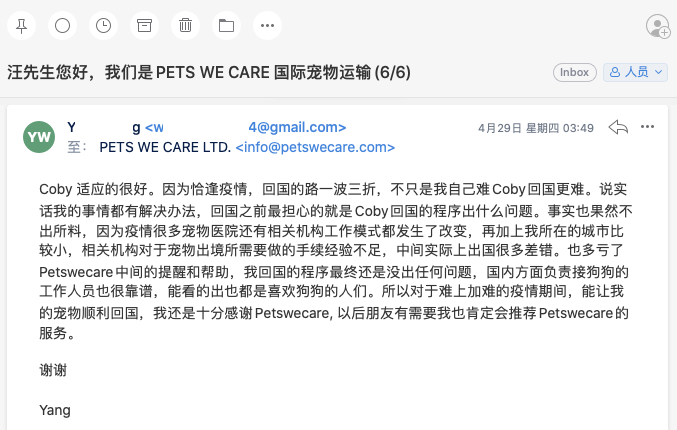677x430 pixels.
Task: Open the toolbar more actions menu
Action: coord(266,24)
